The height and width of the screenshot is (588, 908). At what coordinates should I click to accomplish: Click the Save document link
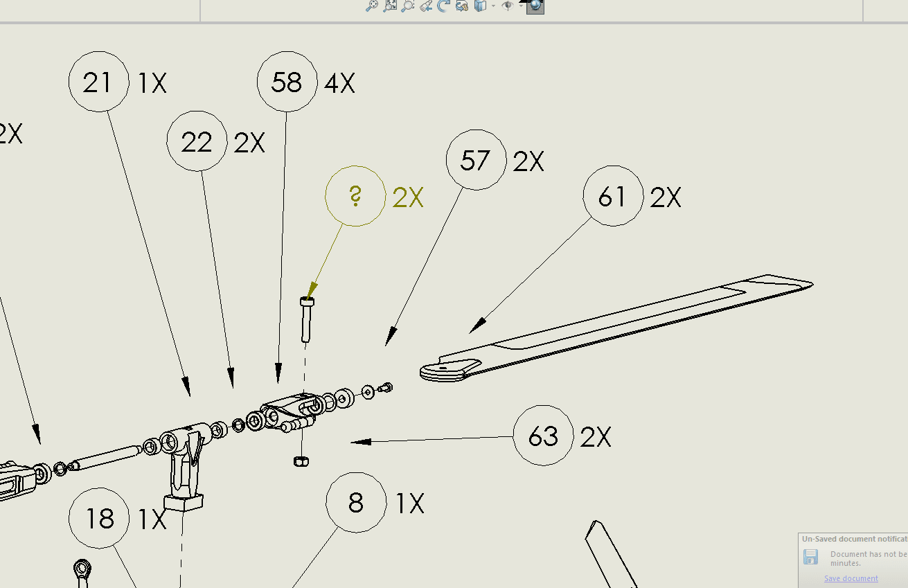(x=851, y=578)
